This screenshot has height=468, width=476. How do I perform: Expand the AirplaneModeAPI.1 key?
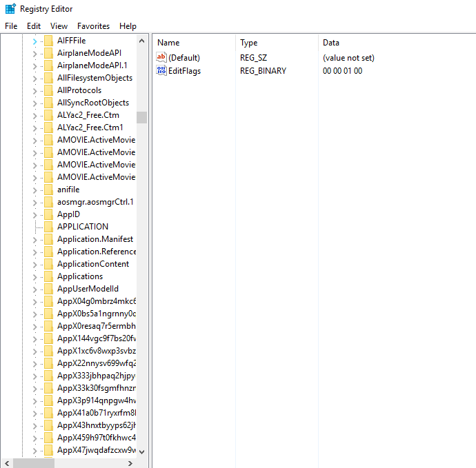click(35, 66)
